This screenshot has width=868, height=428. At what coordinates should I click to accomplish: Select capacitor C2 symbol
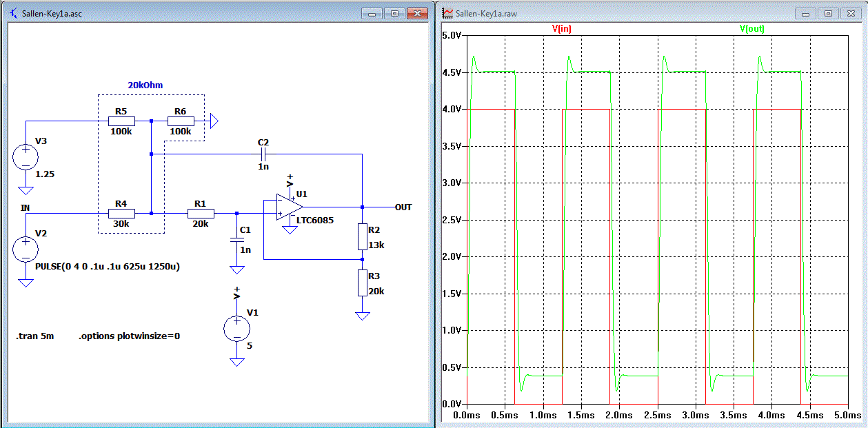263,154
